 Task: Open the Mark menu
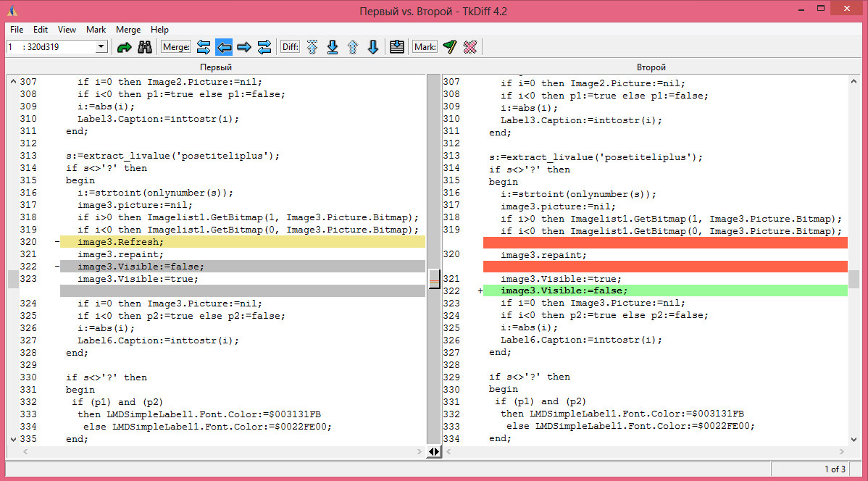pos(96,30)
